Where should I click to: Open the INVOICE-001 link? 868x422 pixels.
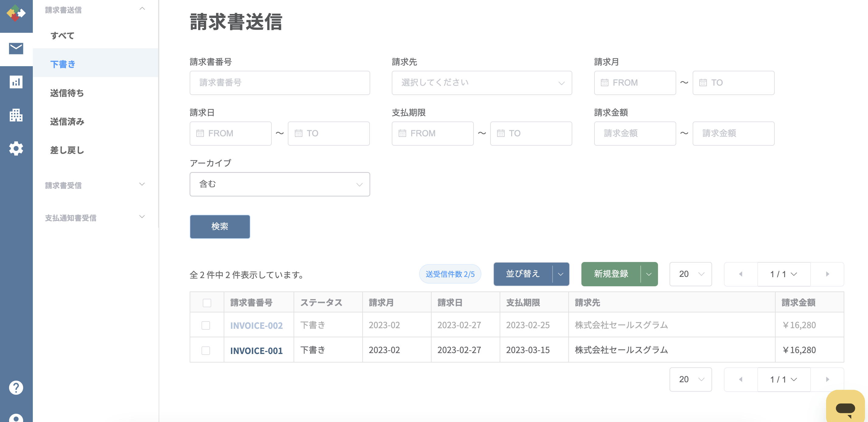click(x=256, y=351)
